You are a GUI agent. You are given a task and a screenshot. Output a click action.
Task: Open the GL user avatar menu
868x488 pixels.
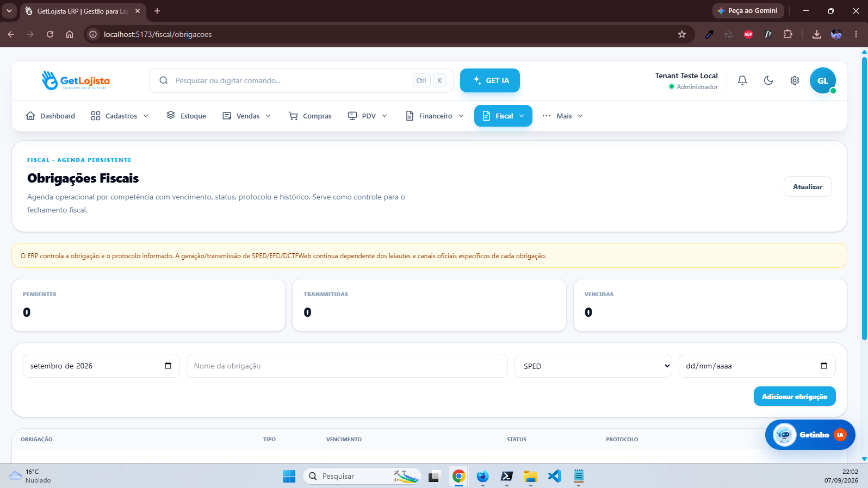(x=823, y=80)
